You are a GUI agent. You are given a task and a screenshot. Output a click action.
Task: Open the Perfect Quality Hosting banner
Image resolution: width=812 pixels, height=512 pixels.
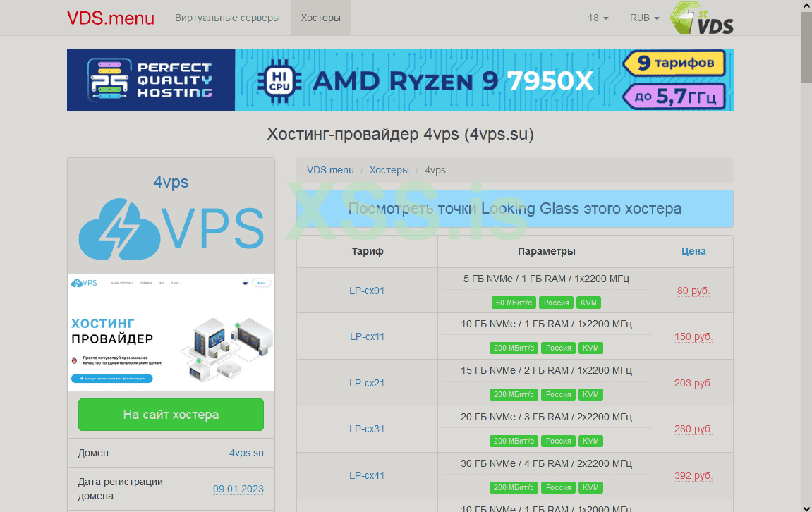point(400,80)
